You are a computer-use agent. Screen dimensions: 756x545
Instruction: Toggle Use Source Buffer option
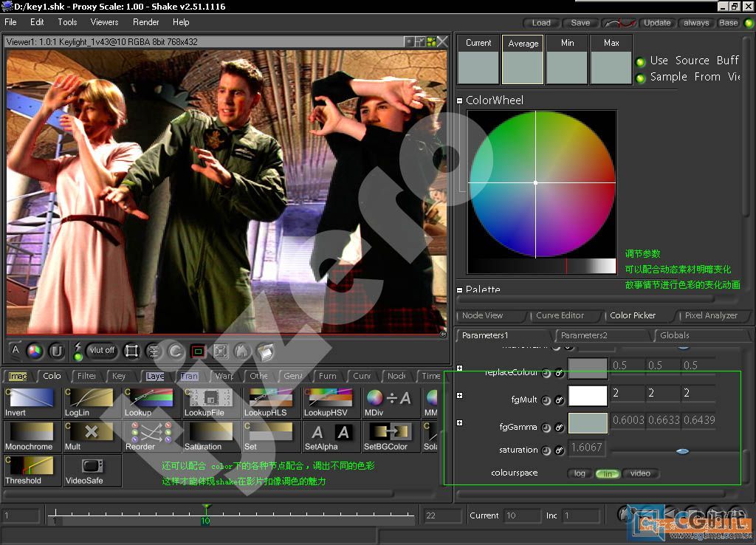click(640, 62)
